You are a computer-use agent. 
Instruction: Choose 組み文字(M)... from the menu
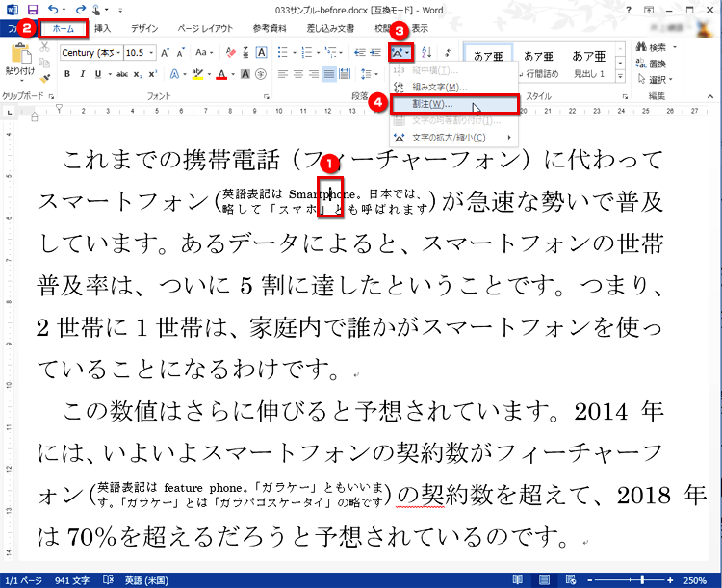[454, 87]
